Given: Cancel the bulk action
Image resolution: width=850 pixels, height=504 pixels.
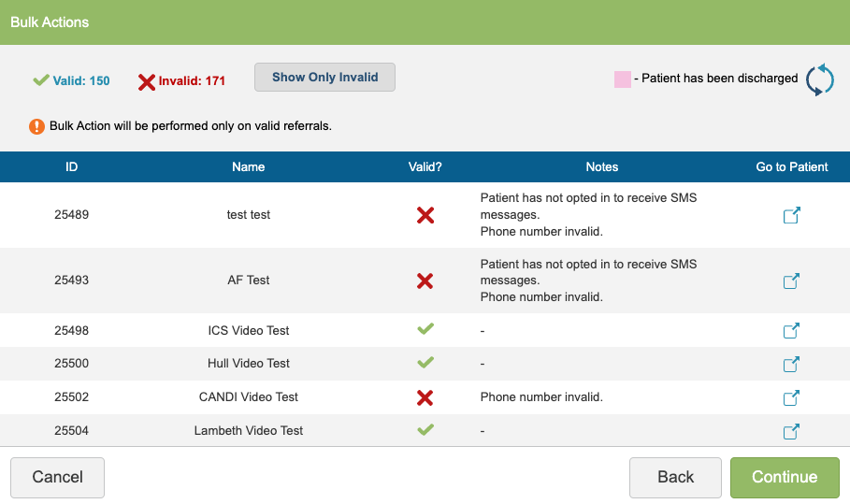Looking at the screenshot, I should tap(57, 477).
